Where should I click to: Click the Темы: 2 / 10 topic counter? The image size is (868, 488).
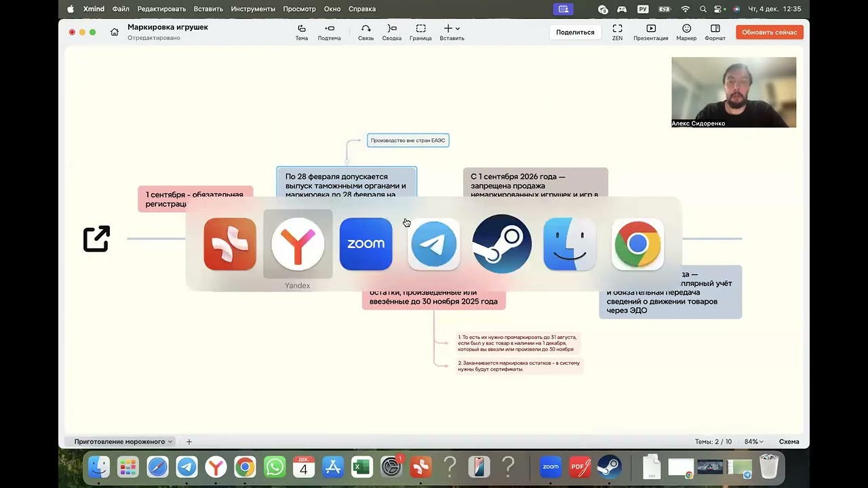coord(713,441)
